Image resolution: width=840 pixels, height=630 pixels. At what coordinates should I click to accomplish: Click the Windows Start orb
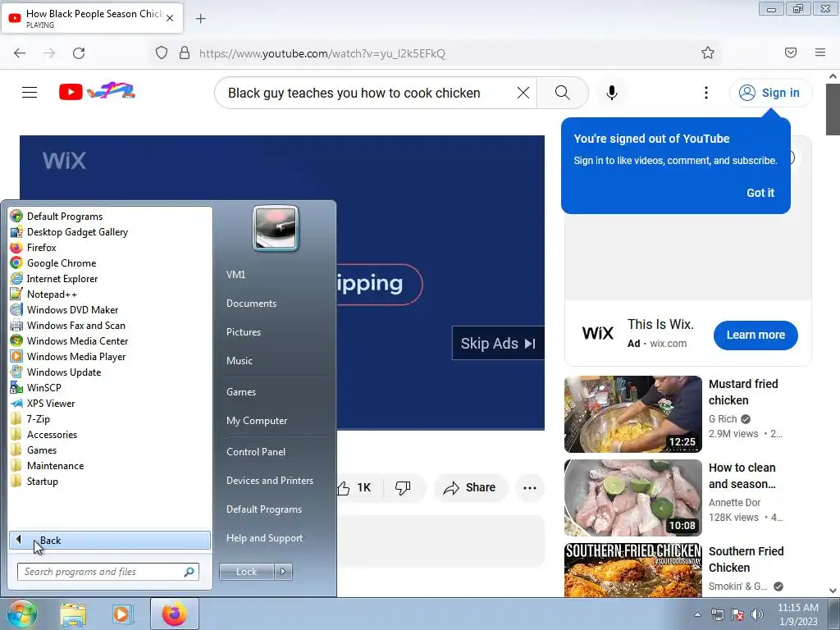(21, 614)
